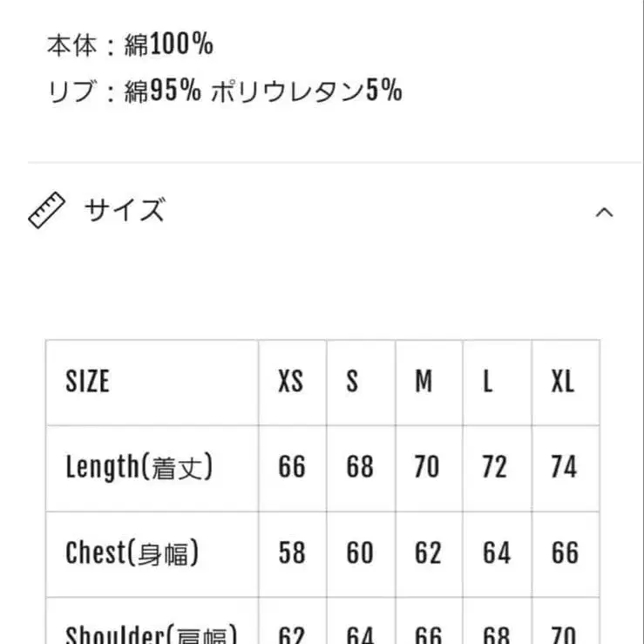Click the Length(着丈) row label
The width and height of the screenshot is (644, 644).
tap(139, 467)
